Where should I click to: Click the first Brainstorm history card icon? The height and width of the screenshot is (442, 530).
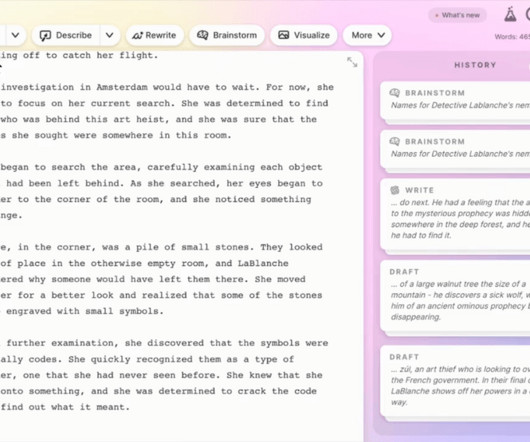tap(394, 93)
